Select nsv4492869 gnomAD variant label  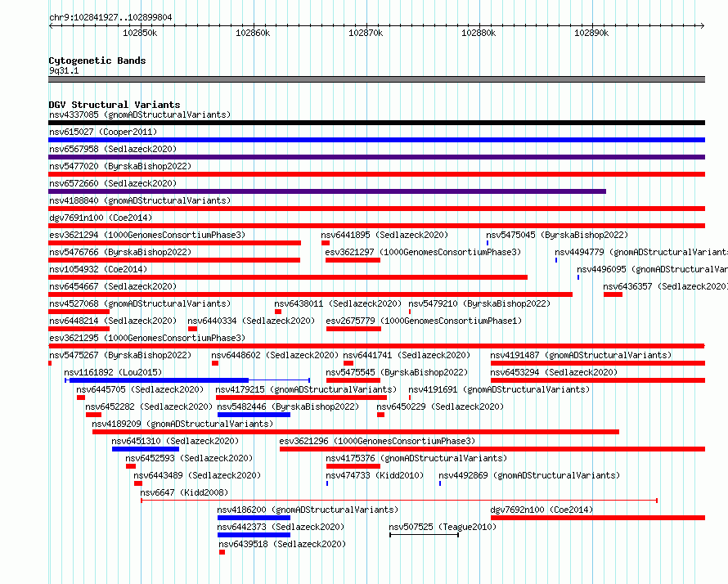point(528,475)
